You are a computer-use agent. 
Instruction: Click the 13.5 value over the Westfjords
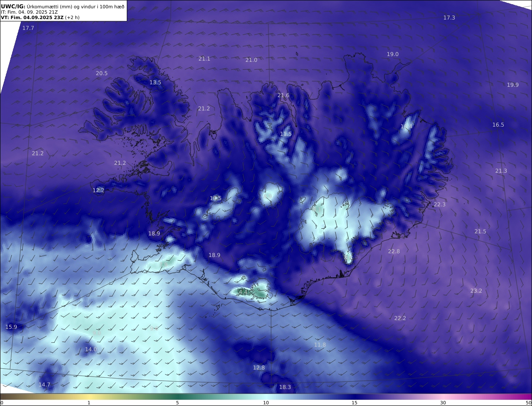click(x=155, y=83)
